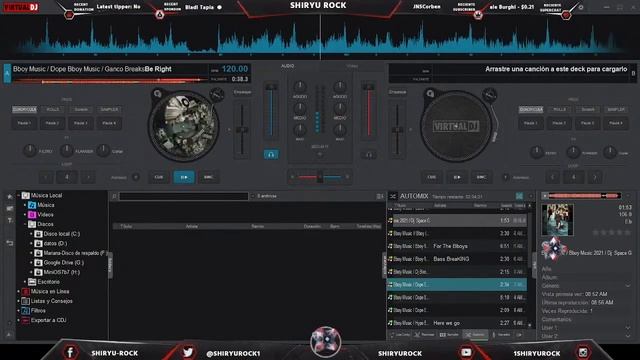Image resolution: width=640 pixels, height=360 pixels.
Task: Halve the left deck loop length
Action: click(x=46, y=177)
